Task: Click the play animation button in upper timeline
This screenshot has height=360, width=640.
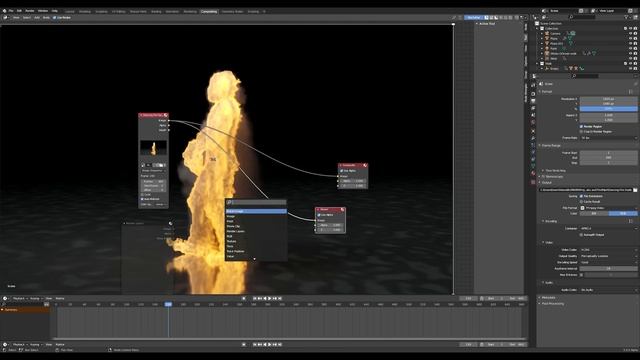Action: coord(270,298)
